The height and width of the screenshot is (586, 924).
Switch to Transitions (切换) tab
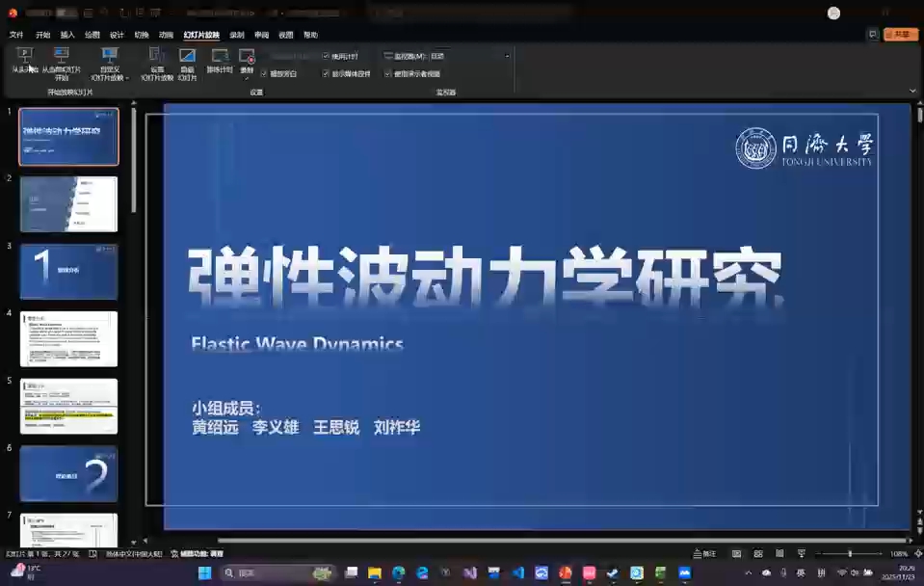[x=142, y=35]
